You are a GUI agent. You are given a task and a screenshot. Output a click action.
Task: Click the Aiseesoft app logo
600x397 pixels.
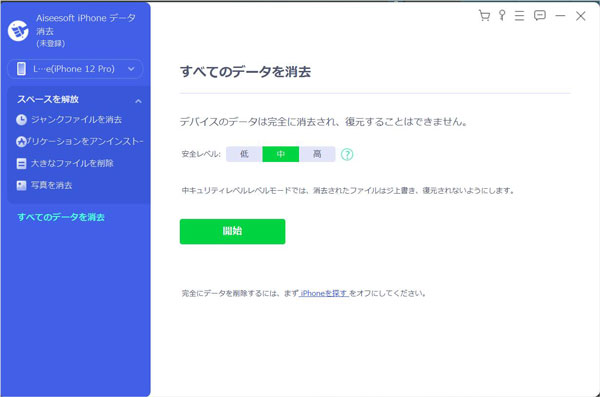coord(18,31)
